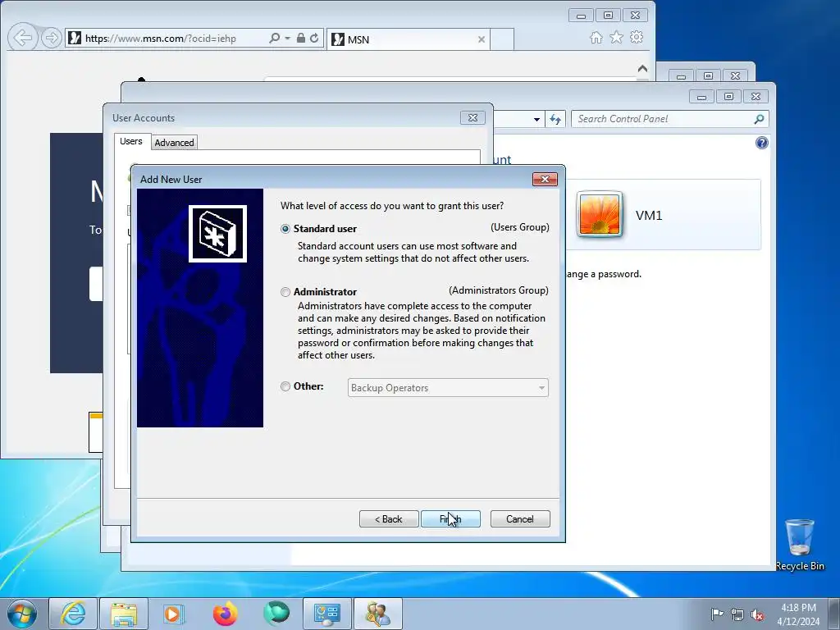Maximize the Control Panel window
The width and height of the screenshot is (840, 630).
728,97
